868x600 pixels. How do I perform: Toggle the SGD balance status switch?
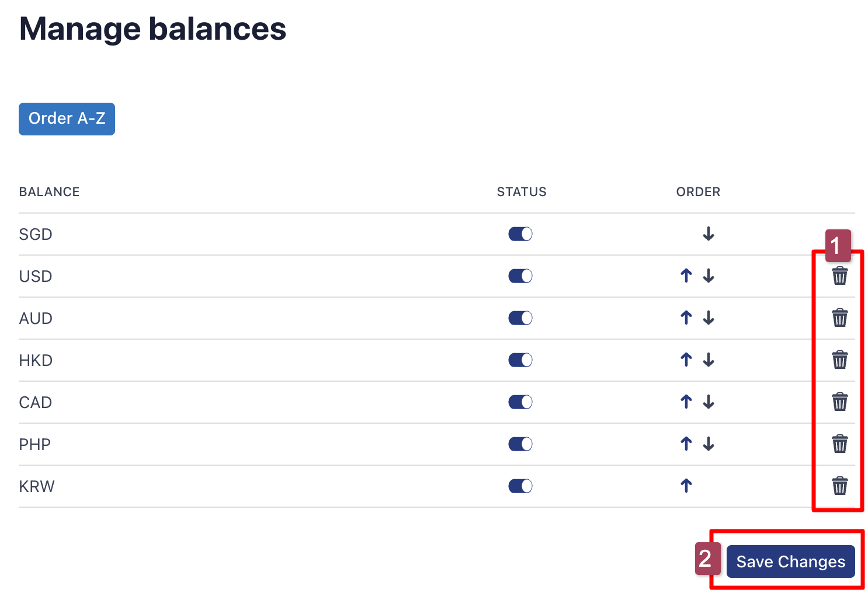(520, 234)
